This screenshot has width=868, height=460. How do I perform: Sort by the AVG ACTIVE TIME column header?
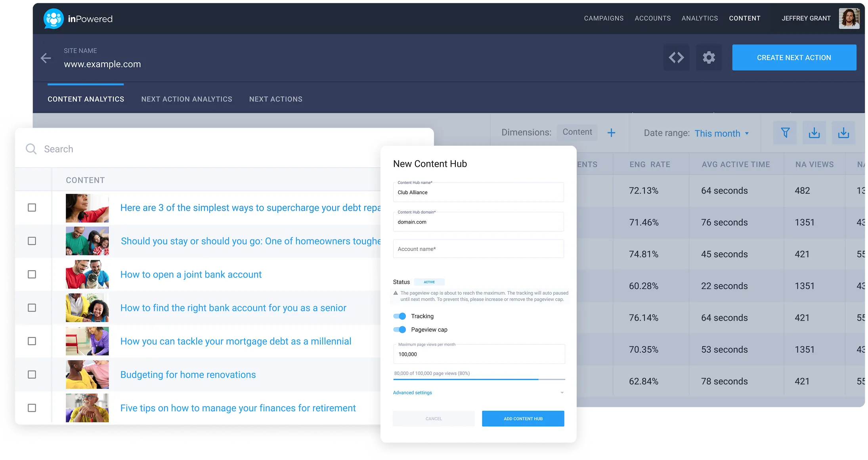(736, 164)
